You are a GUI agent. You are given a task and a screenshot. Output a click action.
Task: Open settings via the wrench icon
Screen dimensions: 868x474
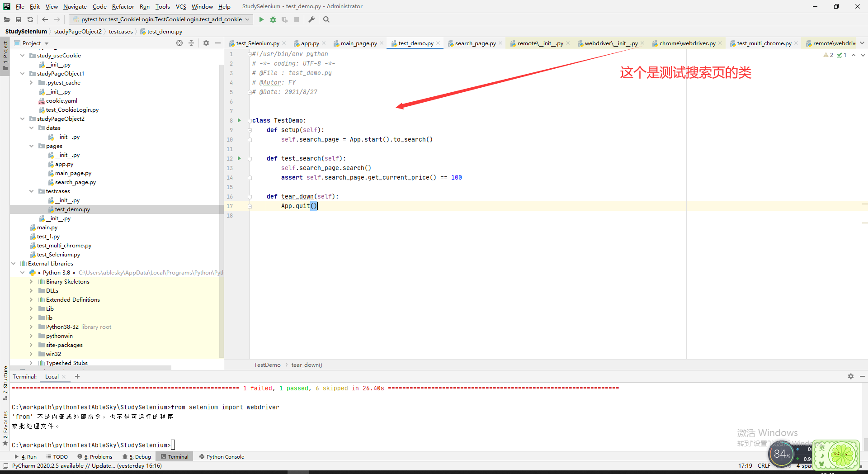coord(311,19)
